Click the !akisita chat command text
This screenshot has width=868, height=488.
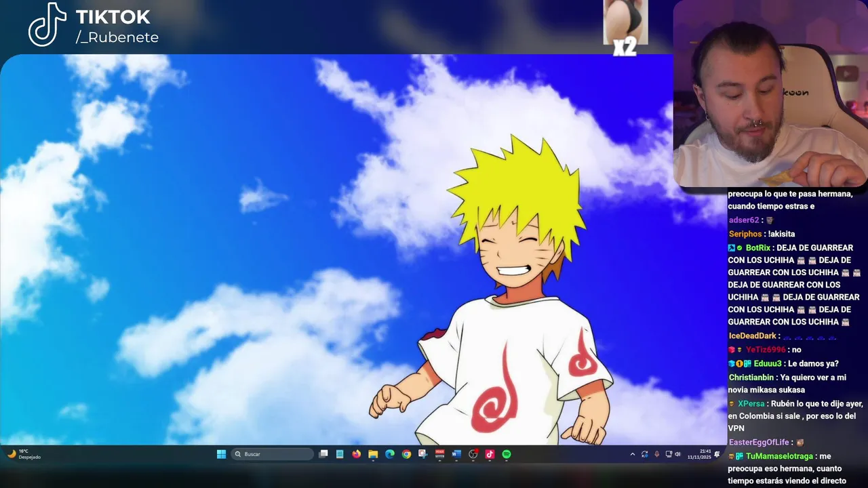click(x=781, y=234)
